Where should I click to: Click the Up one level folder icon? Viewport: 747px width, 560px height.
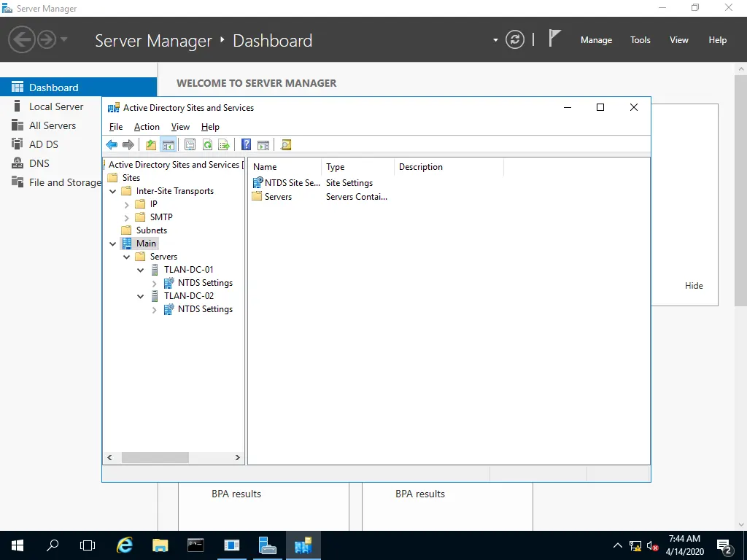pyautogui.click(x=151, y=145)
